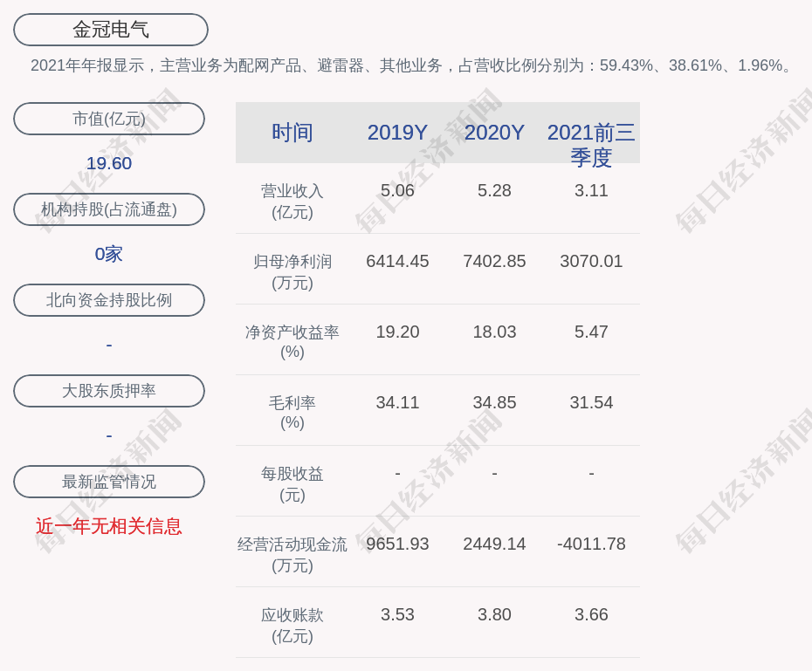Click the -4011.78 cash flow value
Screen dimensions: 812x671
[591, 544]
